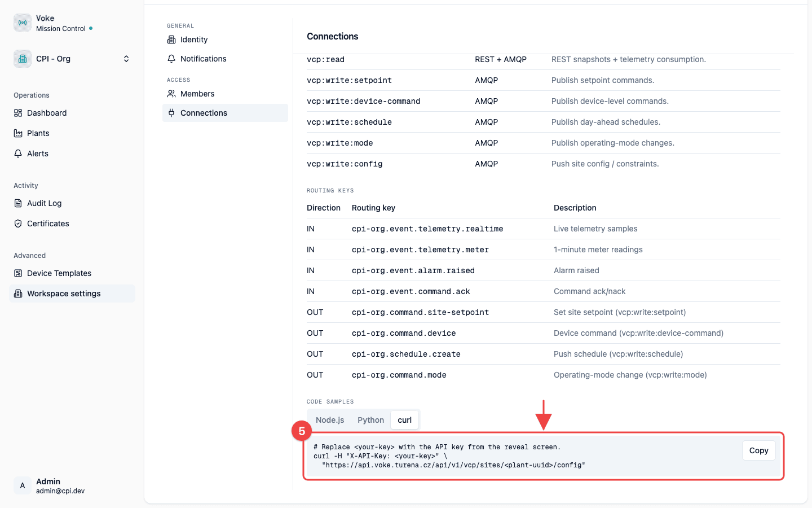This screenshot has width=812, height=508.
Task: Click the Routing key column header
Action: [373, 208]
